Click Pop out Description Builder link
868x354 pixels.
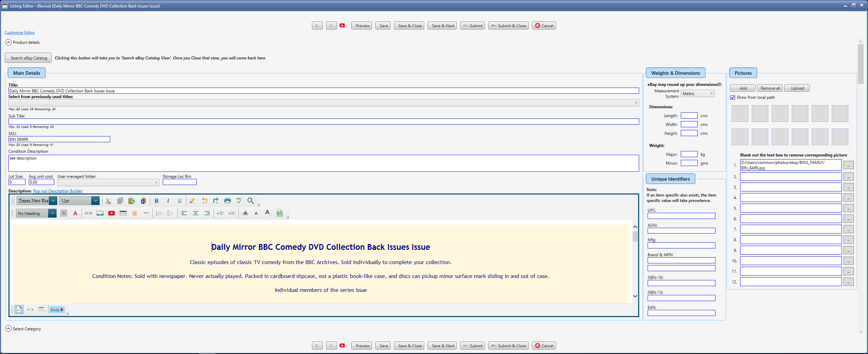(x=58, y=191)
